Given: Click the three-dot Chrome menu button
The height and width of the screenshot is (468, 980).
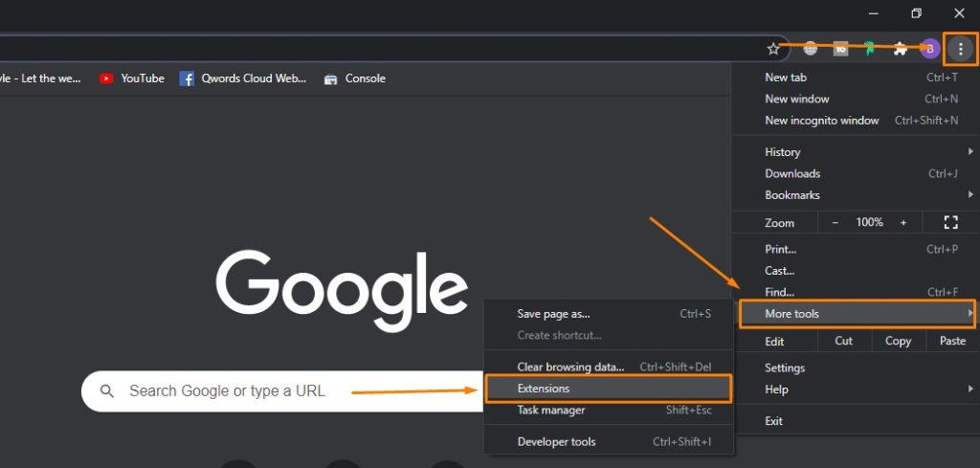Looking at the screenshot, I should tap(961, 49).
